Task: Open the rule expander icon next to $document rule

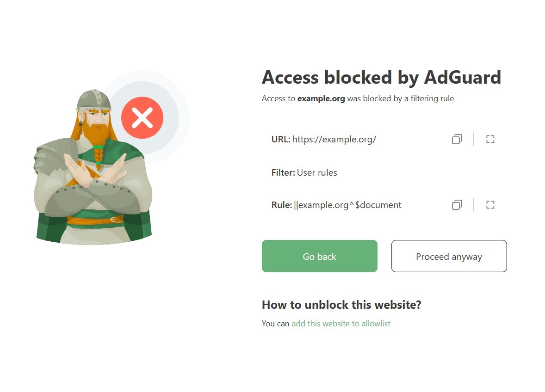Action: click(x=490, y=205)
